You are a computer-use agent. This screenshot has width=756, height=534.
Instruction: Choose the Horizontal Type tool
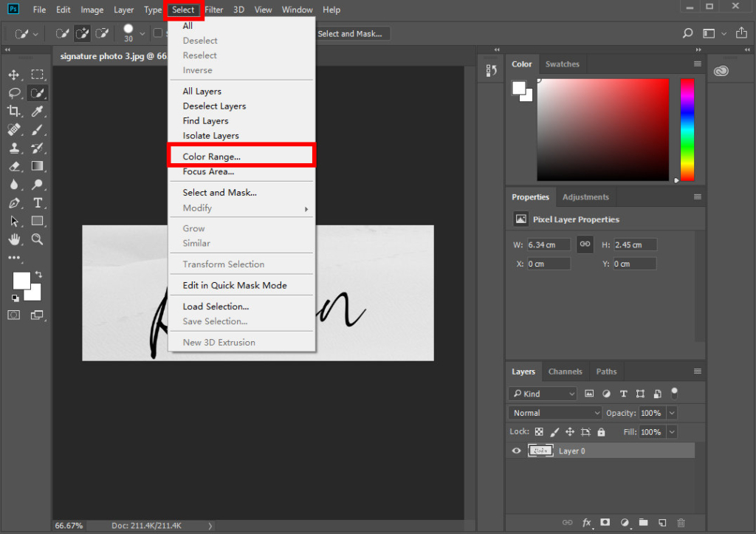(37, 202)
